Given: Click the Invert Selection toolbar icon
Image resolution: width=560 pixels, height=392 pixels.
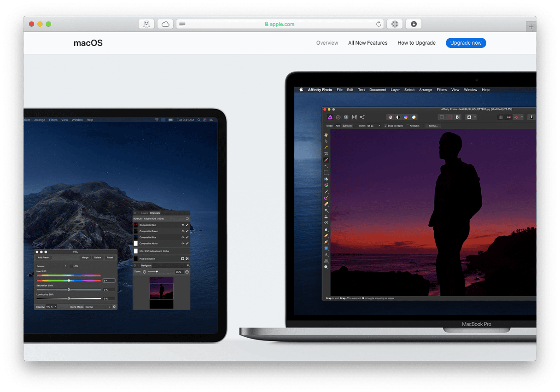Looking at the screenshot, I should click(457, 117).
